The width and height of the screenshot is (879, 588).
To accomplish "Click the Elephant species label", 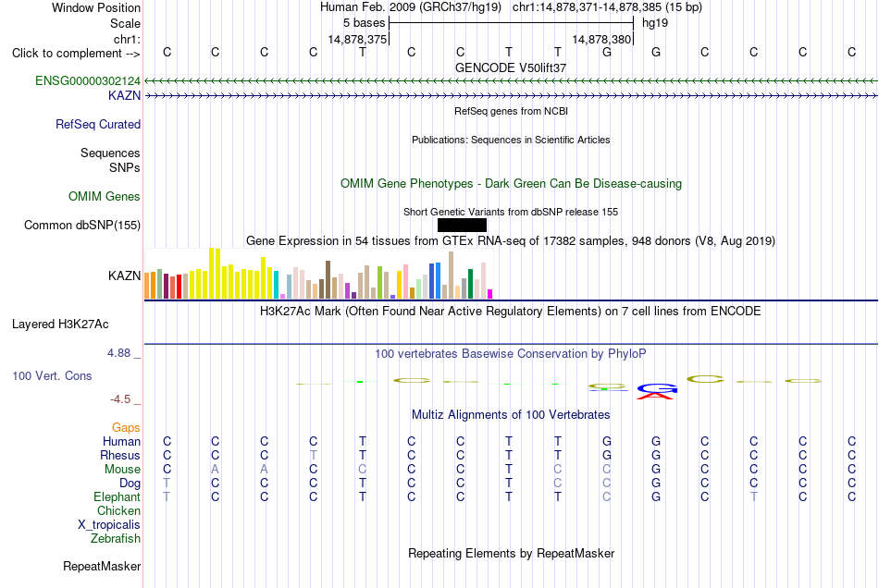I will coord(117,496).
